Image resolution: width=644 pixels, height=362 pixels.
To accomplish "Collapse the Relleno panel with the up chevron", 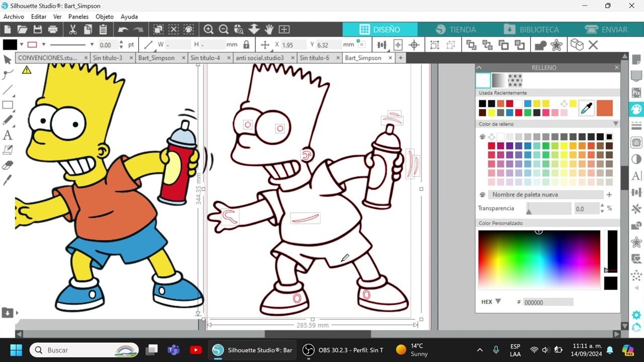I will pyautogui.click(x=479, y=67).
